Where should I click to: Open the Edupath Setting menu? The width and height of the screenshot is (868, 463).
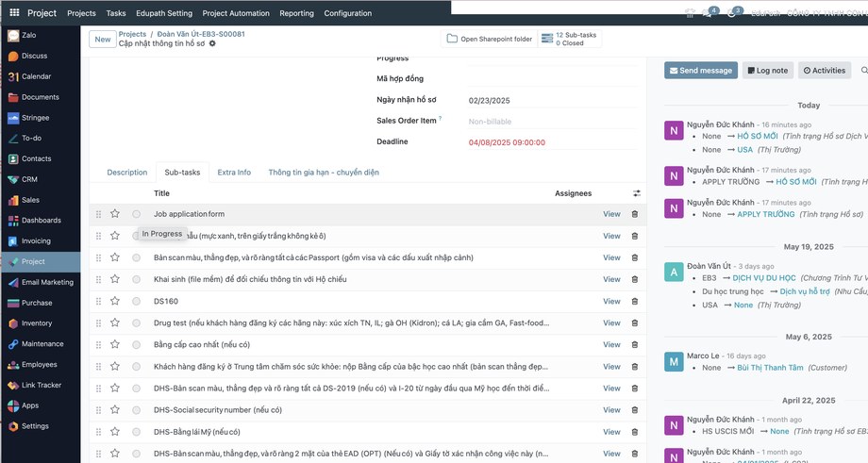click(x=164, y=13)
